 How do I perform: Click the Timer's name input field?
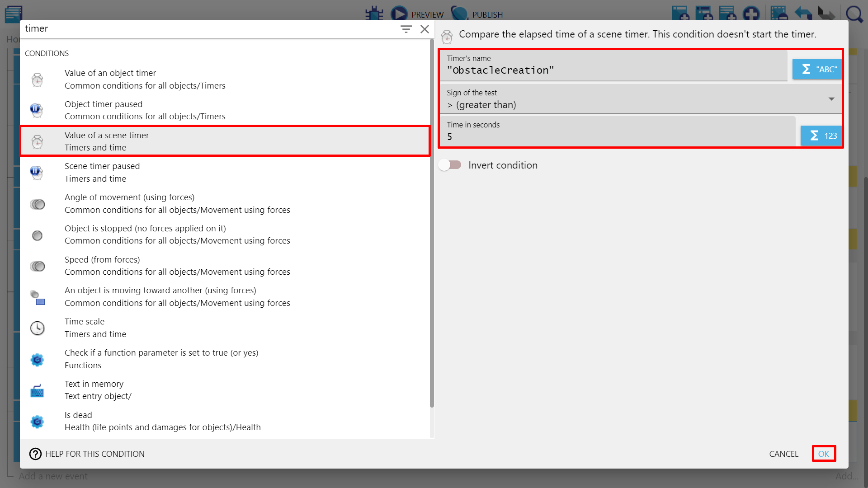point(613,70)
